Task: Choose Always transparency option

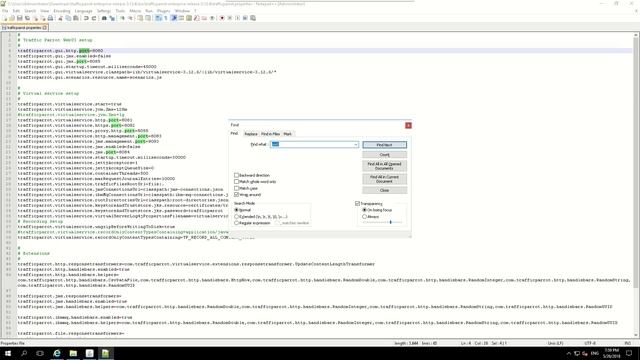Action: [364, 217]
